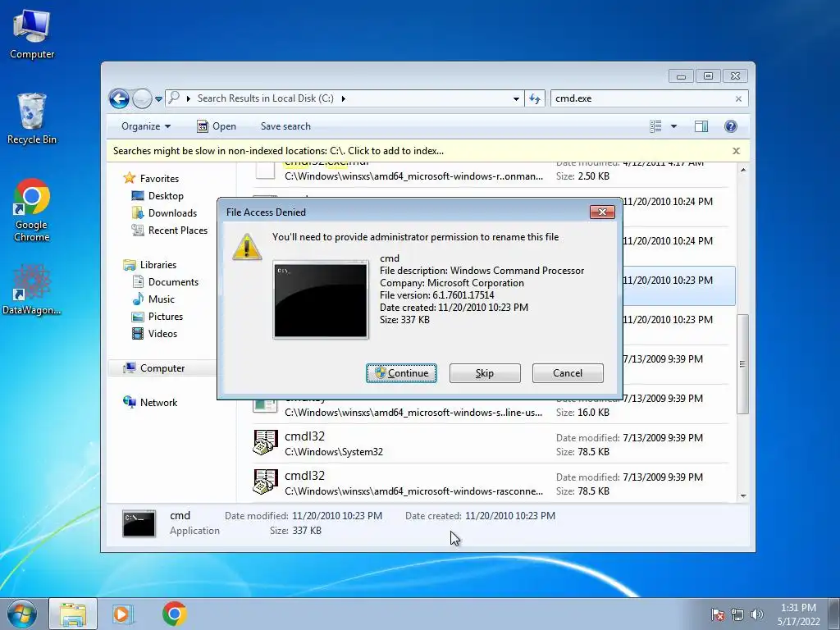Open Videos library
This screenshot has width=840, height=630.
(154, 334)
